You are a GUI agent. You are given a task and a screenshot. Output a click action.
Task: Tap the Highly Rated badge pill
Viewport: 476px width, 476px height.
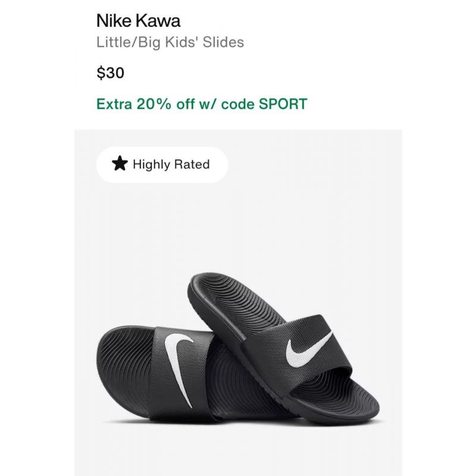click(162, 165)
